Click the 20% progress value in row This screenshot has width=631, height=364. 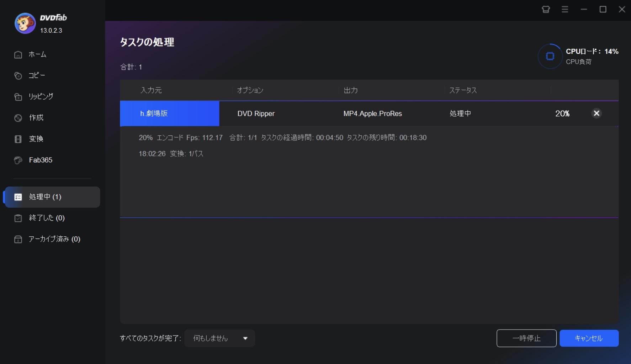[x=562, y=114]
